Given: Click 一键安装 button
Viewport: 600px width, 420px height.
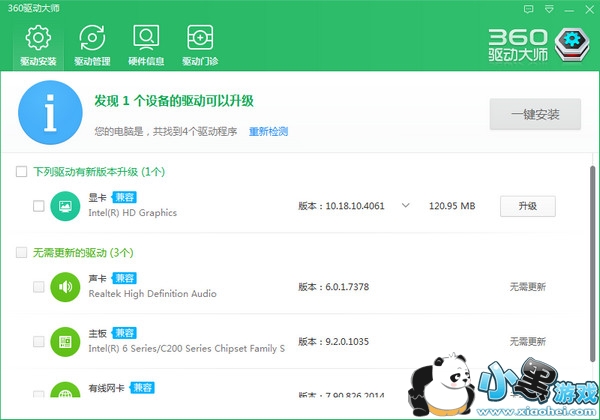Looking at the screenshot, I should pos(535,114).
